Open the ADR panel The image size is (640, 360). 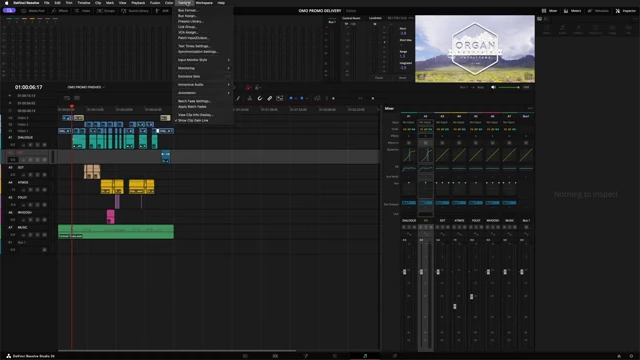162,11
